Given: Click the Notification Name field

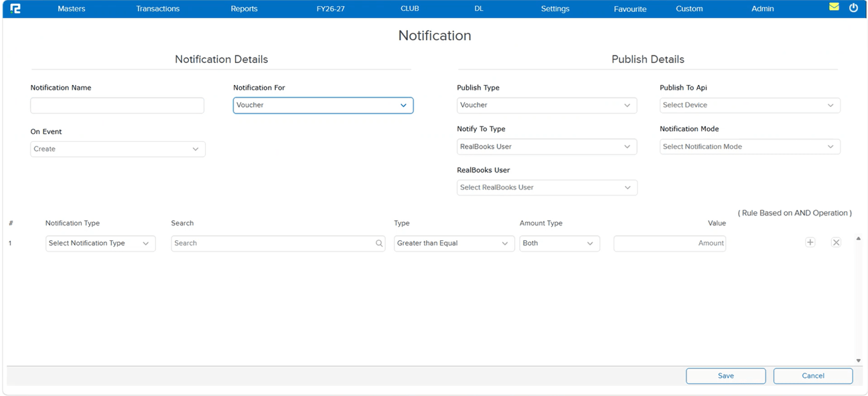Looking at the screenshot, I should coord(117,105).
